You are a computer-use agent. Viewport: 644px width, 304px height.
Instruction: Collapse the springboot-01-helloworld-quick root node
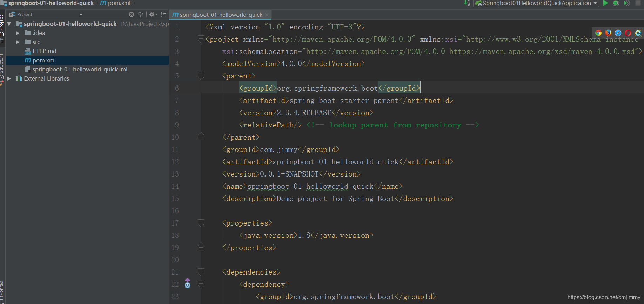pyautogui.click(x=9, y=24)
